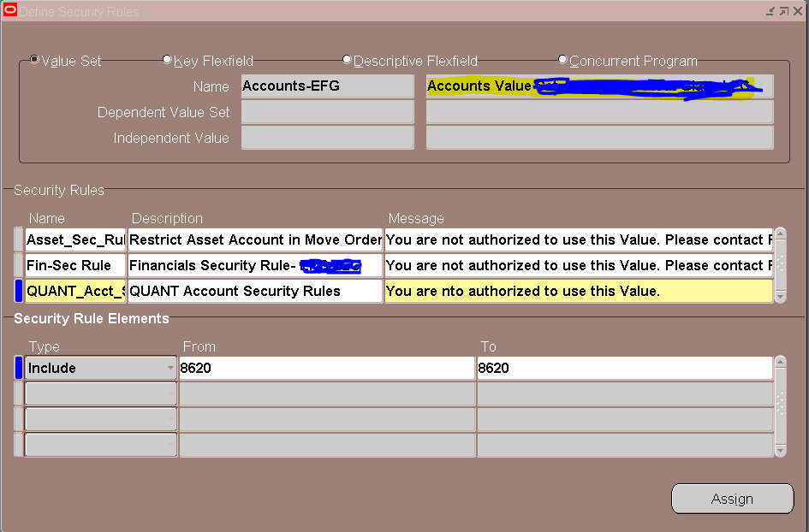
Task: Click the Dependent Value Set field
Action: click(327, 112)
